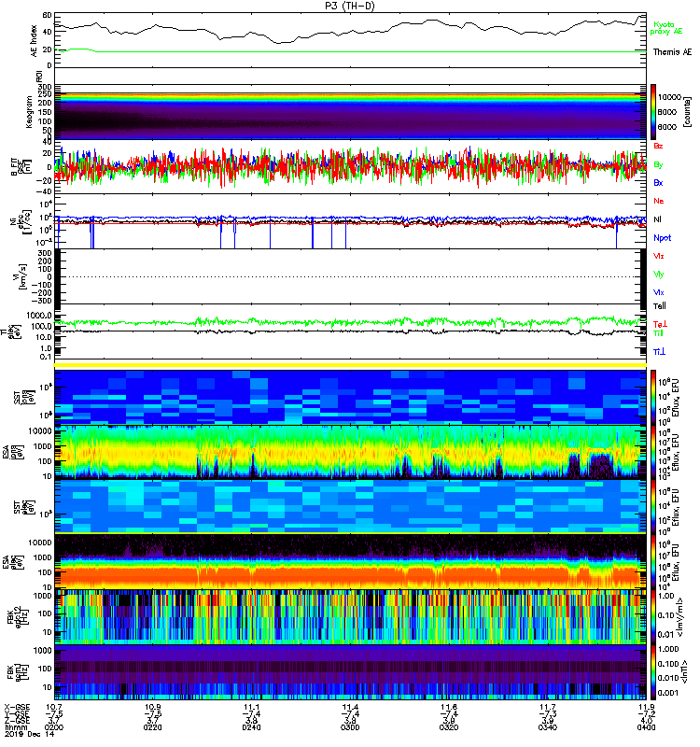Viewport: 700px width, 747px height.
Task: Click the ion density Ni plot panel
Action: click(x=350, y=221)
